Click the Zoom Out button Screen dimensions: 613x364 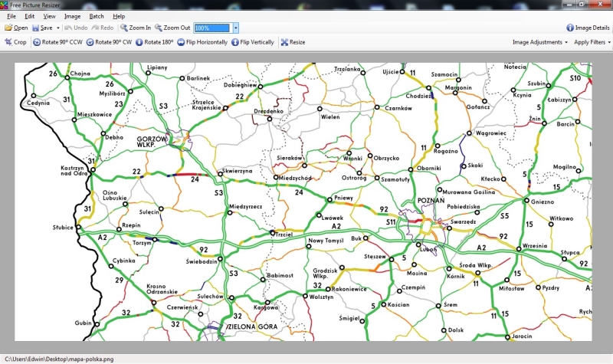click(172, 28)
